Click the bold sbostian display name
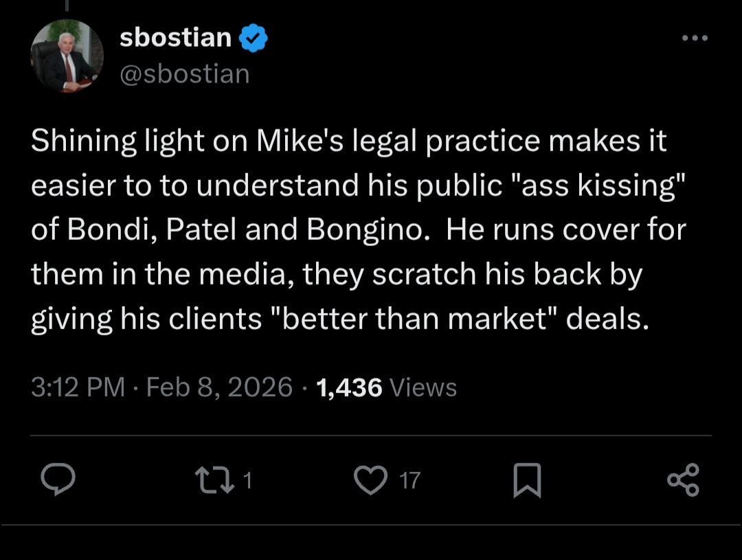 tap(175, 38)
